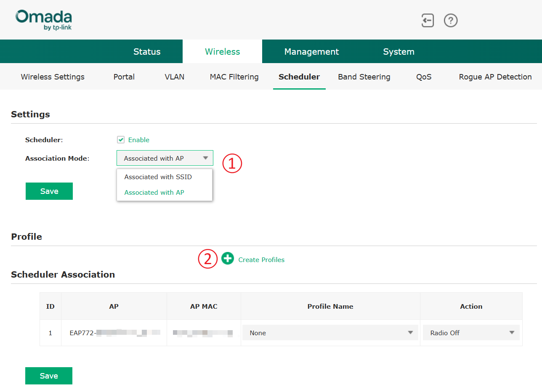Toggle the Scheduler Enable setting off
The height and width of the screenshot is (392, 542).
click(121, 139)
